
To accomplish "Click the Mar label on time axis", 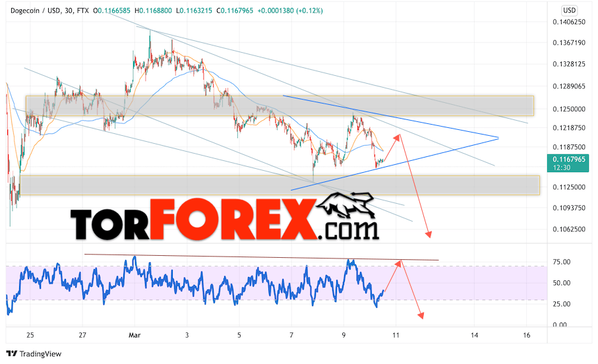I will tap(135, 335).
